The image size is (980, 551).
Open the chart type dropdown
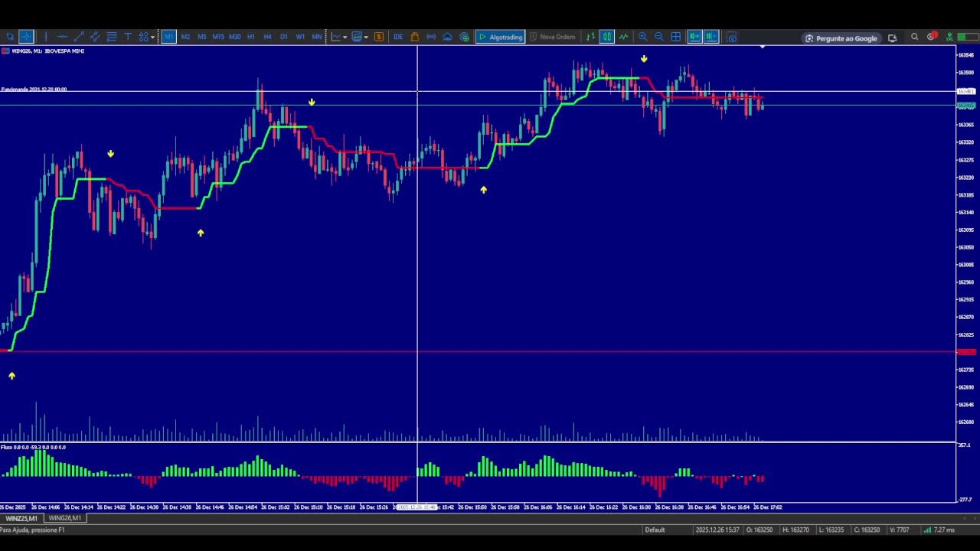pos(339,37)
